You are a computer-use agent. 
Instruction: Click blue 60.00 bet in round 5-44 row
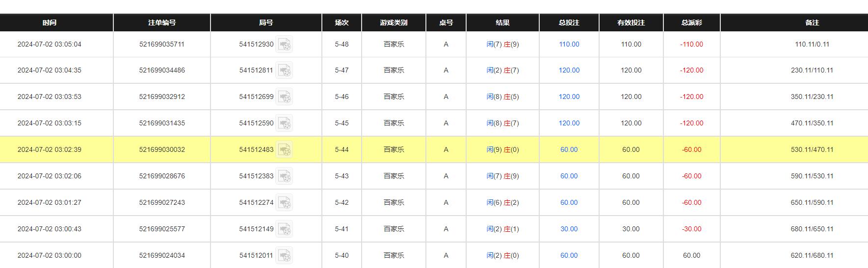[x=569, y=149]
